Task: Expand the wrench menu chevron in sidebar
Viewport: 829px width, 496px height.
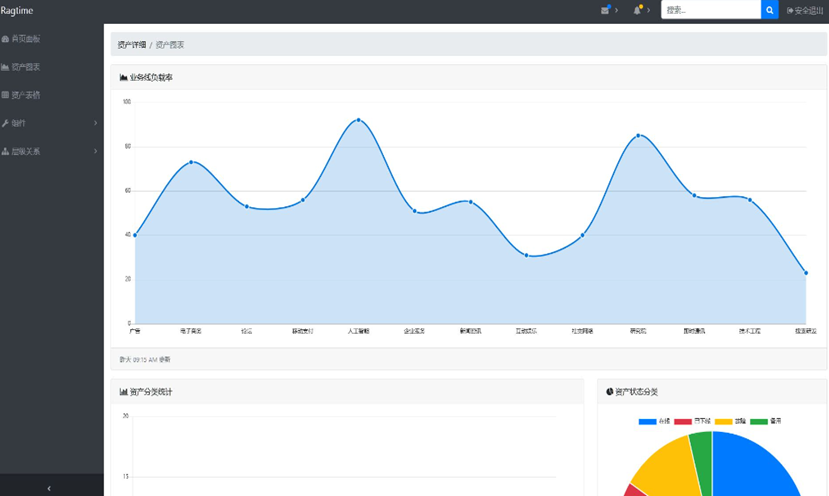Action: [x=95, y=123]
